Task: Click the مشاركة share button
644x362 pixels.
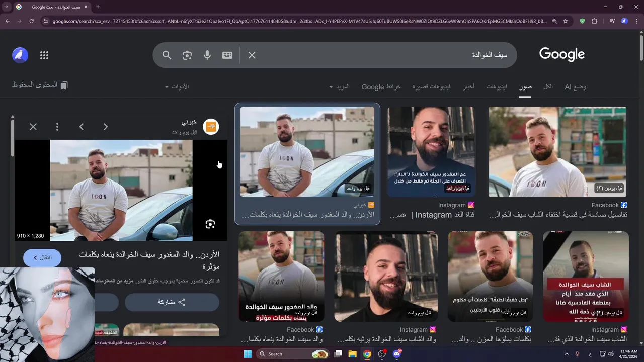Action: click(x=172, y=302)
